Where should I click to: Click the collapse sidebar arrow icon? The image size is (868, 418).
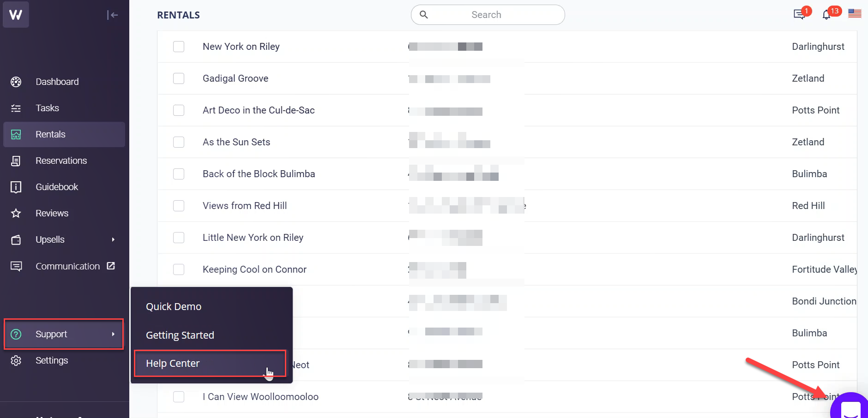(x=112, y=15)
